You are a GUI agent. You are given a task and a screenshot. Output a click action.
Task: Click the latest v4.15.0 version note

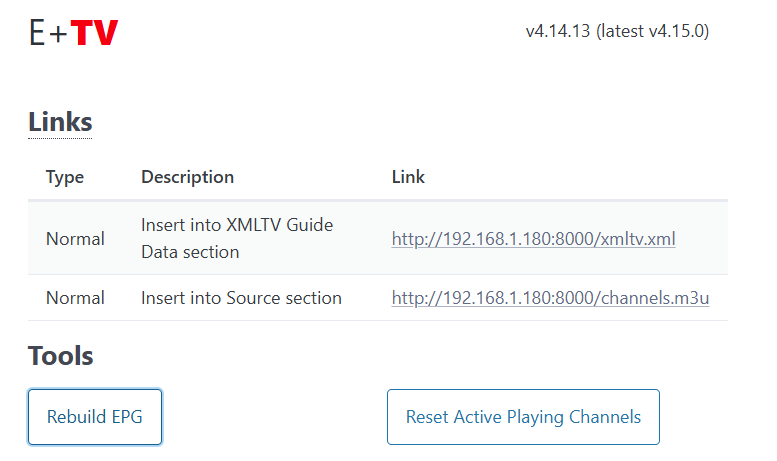pyautogui.click(x=653, y=31)
